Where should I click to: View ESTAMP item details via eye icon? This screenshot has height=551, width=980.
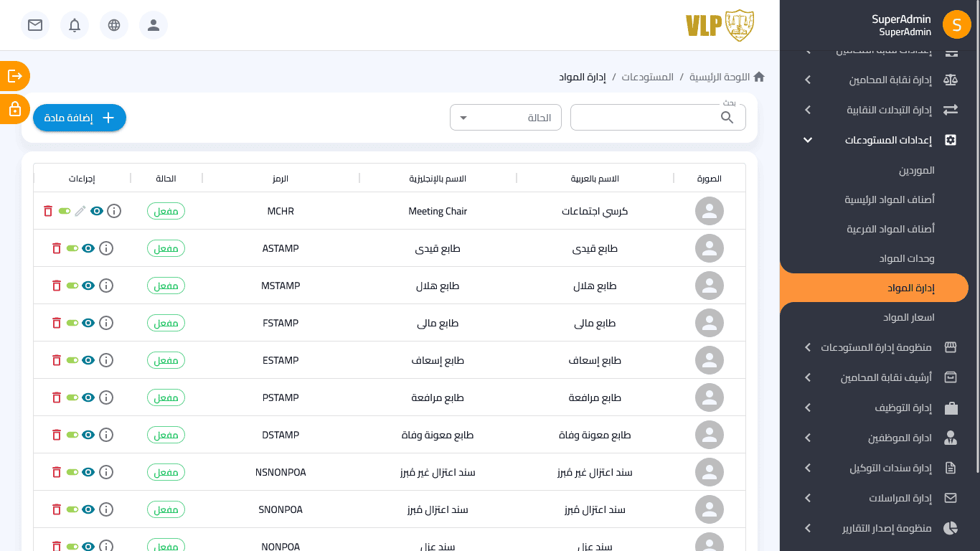click(x=88, y=360)
